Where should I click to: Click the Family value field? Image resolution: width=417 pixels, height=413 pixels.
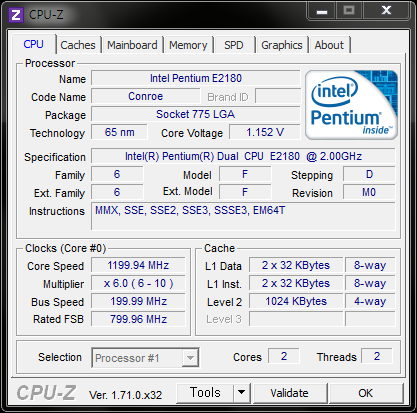click(117, 174)
